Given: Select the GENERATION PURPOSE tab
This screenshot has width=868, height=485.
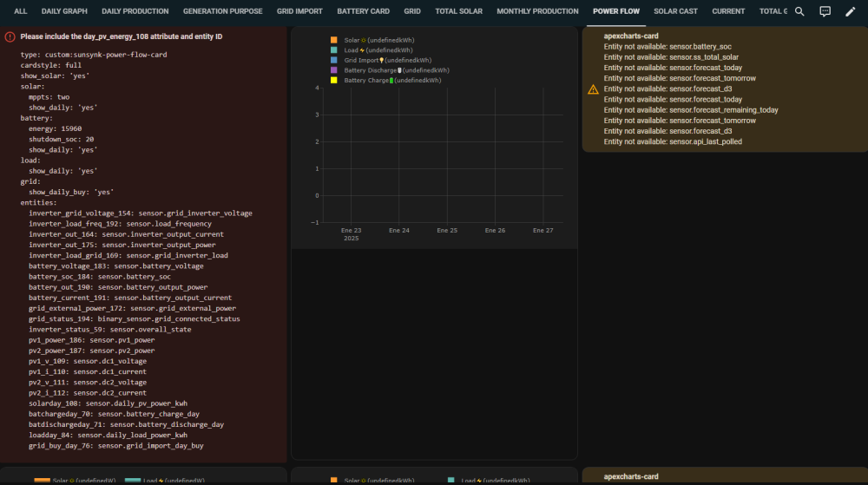Looking at the screenshot, I should (x=222, y=11).
